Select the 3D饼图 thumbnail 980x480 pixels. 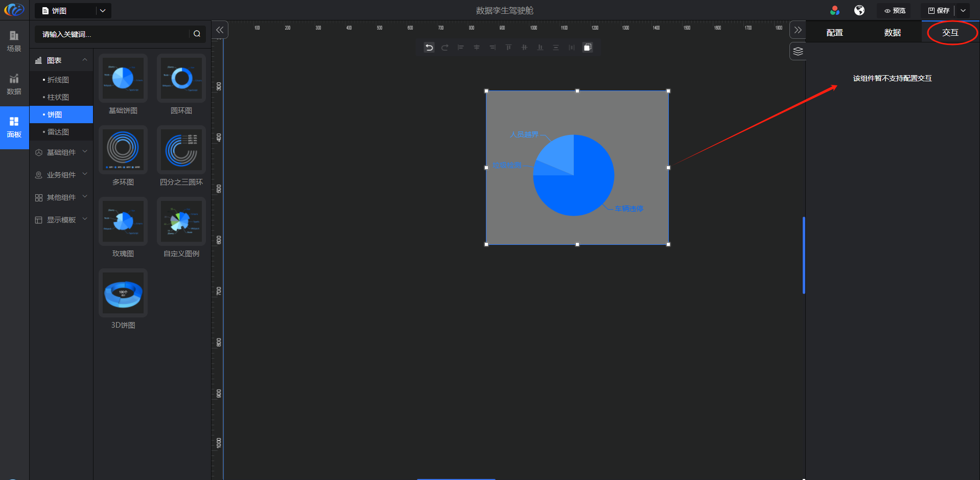pyautogui.click(x=123, y=293)
